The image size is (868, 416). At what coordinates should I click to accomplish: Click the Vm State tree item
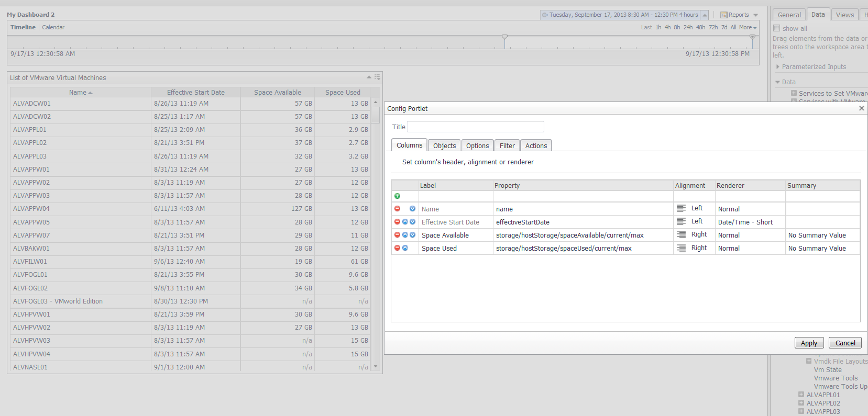pos(828,370)
